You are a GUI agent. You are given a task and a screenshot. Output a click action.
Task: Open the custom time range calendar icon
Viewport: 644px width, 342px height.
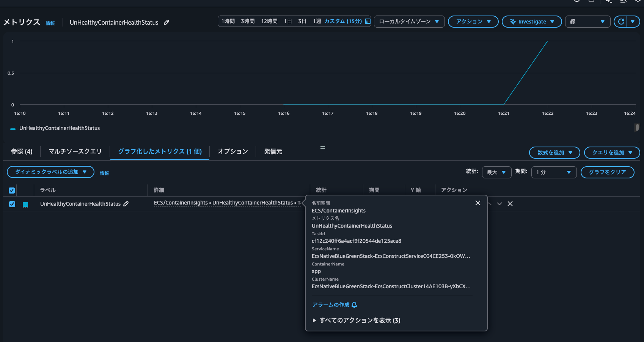click(x=368, y=21)
